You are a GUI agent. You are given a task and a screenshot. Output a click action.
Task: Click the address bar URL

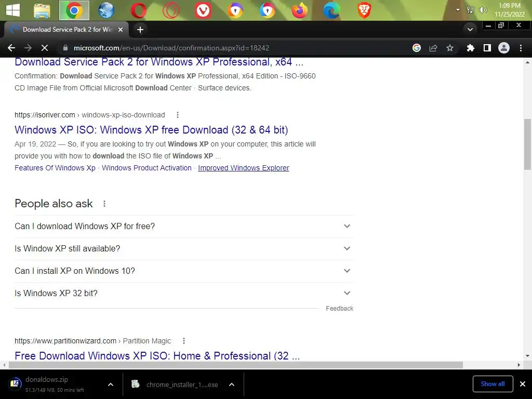coord(171,48)
